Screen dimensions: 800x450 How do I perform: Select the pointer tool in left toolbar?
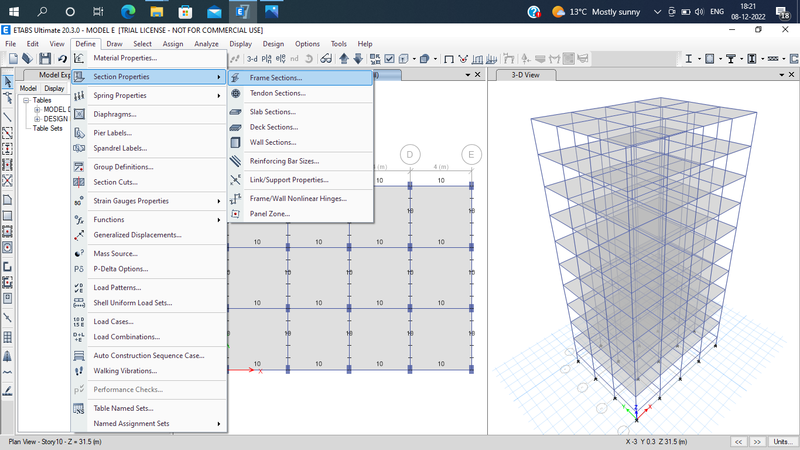(8, 82)
